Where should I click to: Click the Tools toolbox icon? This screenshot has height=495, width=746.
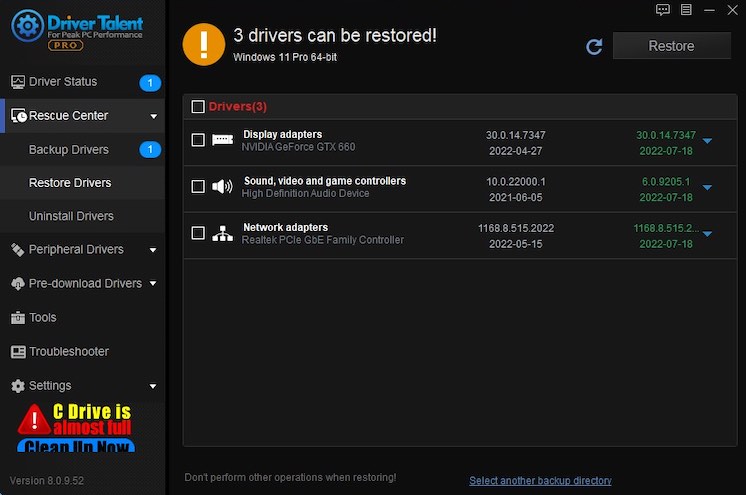(18, 317)
